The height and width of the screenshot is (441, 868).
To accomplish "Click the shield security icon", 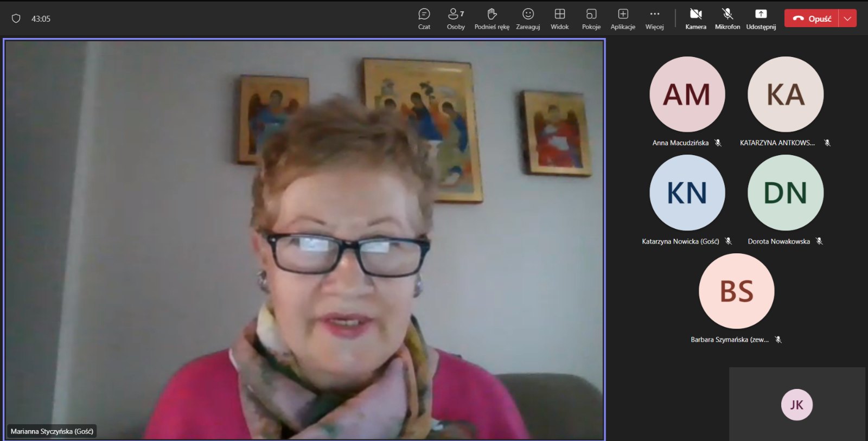I will coord(16,18).
